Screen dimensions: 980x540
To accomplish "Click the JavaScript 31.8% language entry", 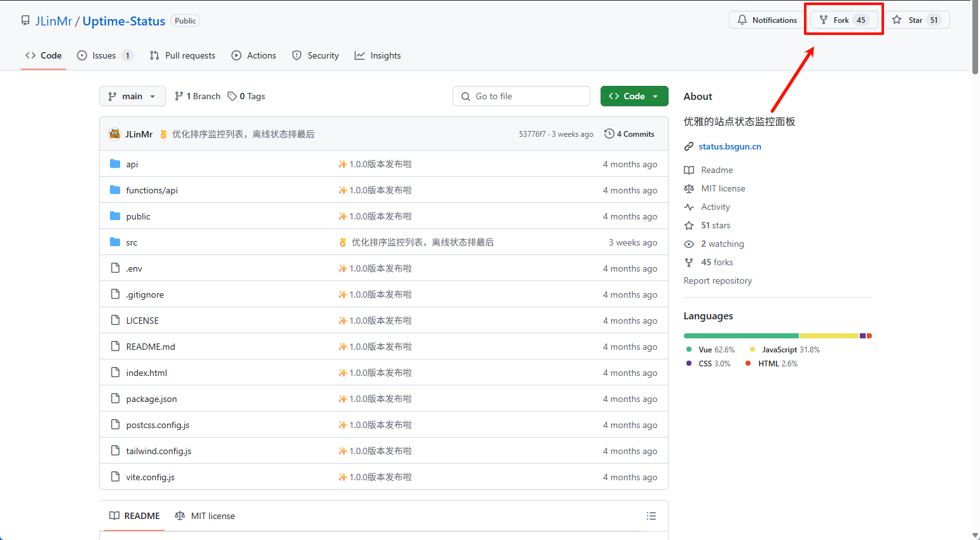I will pos(784,349).
